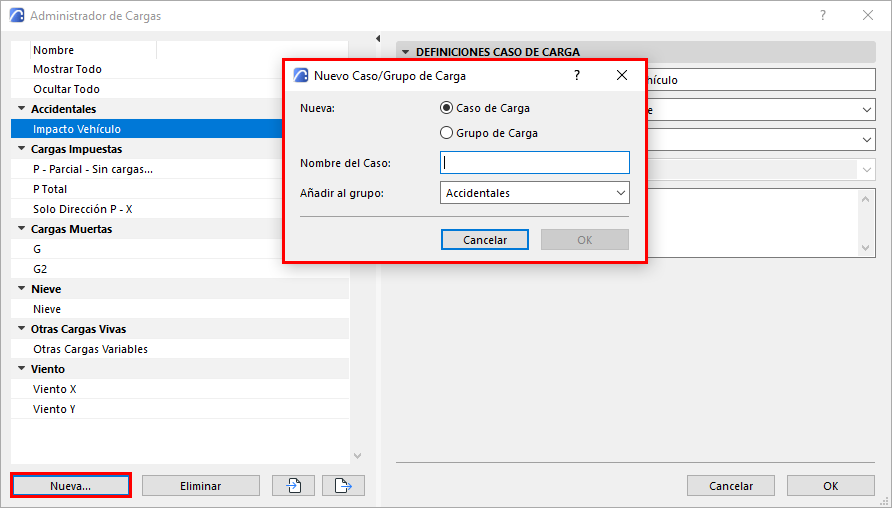
Task: Close the Nuevo Caso/Grupo de Carga dialog
Action: click(621, 75)
